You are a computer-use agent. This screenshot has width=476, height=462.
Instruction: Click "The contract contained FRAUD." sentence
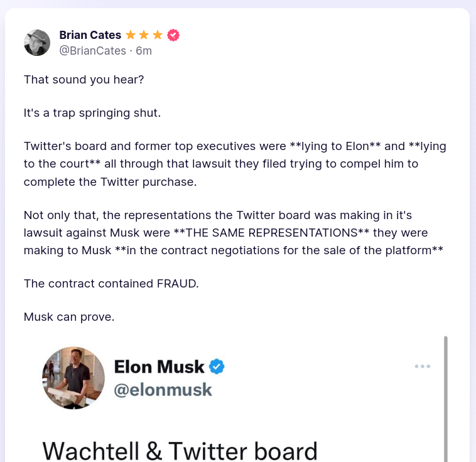tap(111, 283)
